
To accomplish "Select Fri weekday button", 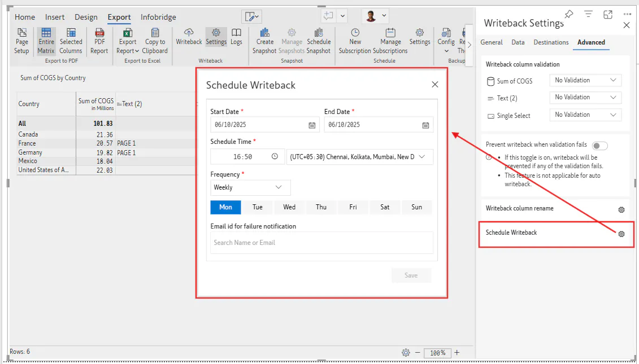I will [x=353, y=207].
